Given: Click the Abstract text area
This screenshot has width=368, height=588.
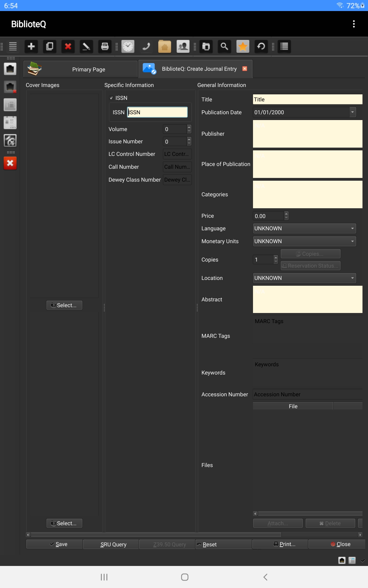Looking at the screenshot, I should pyautogui.click(x=308, y=300).
